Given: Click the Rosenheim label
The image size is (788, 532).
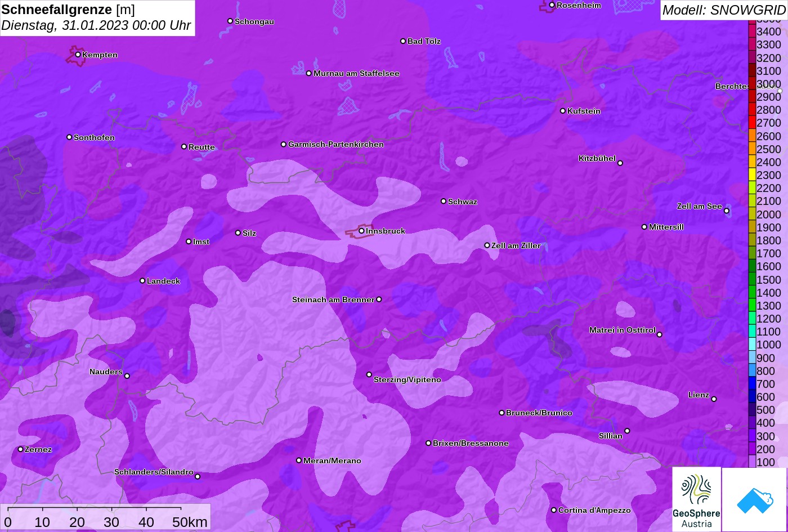Looking at the screenshot, I should tap(579, 5).
